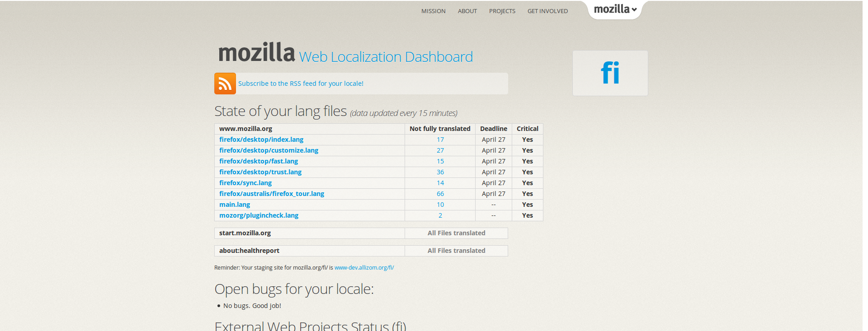Open firefox/desktop/fast.lang file link

[x=259, y=161]
